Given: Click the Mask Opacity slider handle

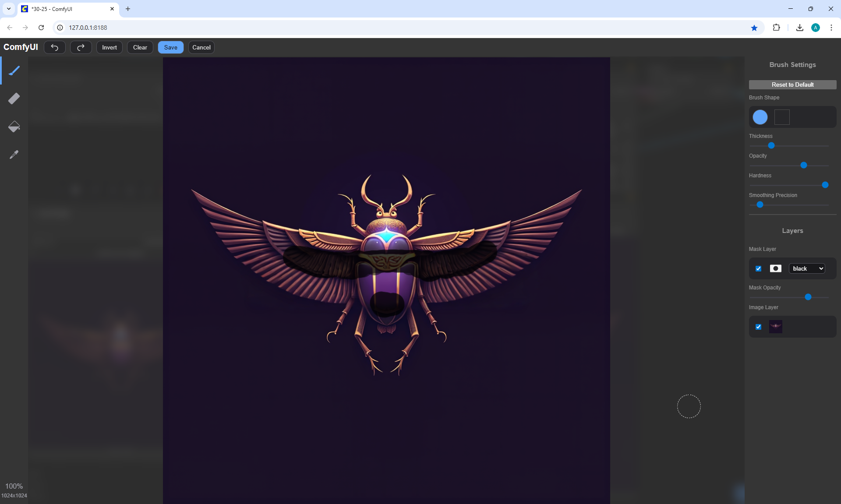Looking at the screenshot, I should 808,297.
